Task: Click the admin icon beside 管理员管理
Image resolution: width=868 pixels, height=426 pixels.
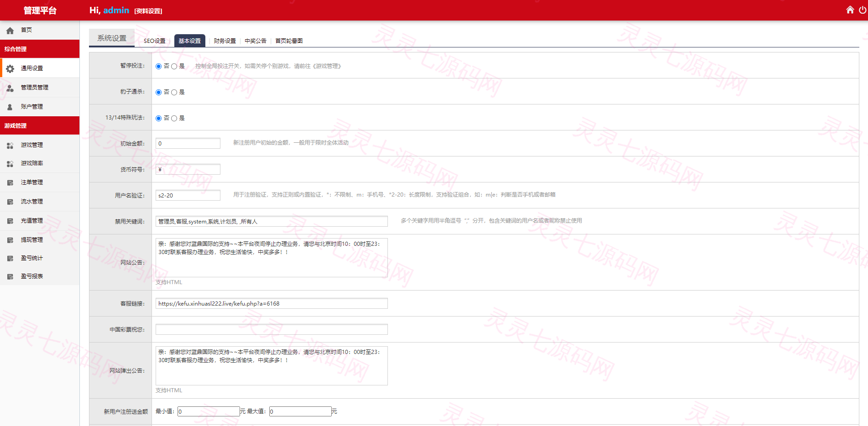Action: click(x=10, y=88)
